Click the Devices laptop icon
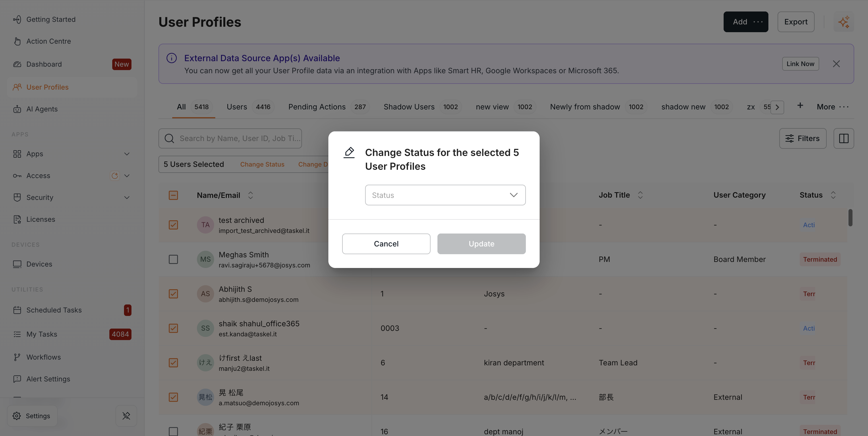 point(17,264)
